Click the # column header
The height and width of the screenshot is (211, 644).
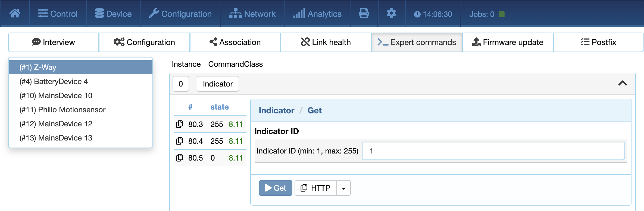pyautogui.click(x=190, y=107)
